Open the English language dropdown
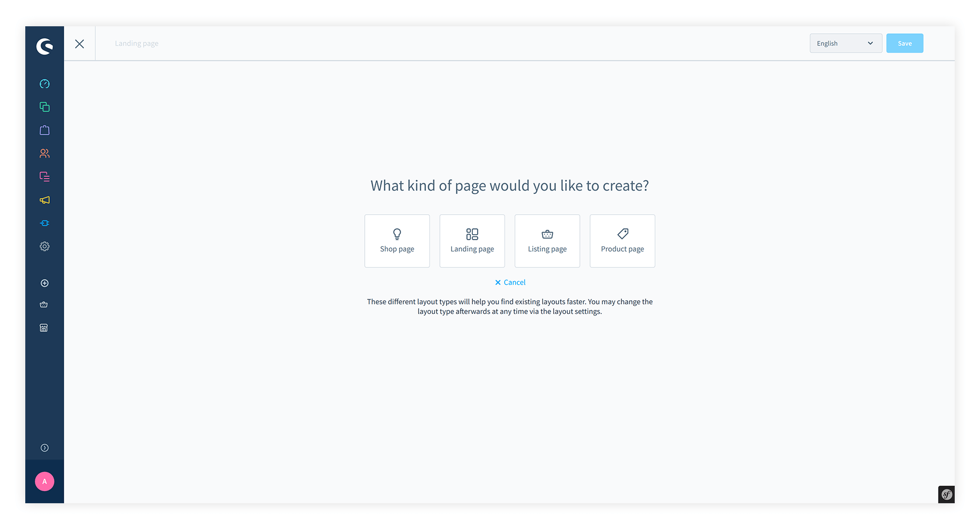 846,43
